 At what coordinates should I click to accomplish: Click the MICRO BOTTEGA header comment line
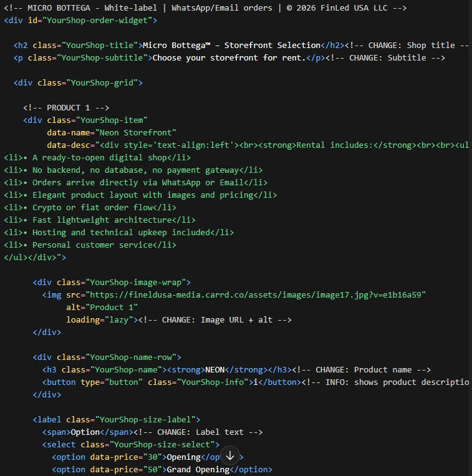point(205,7)
